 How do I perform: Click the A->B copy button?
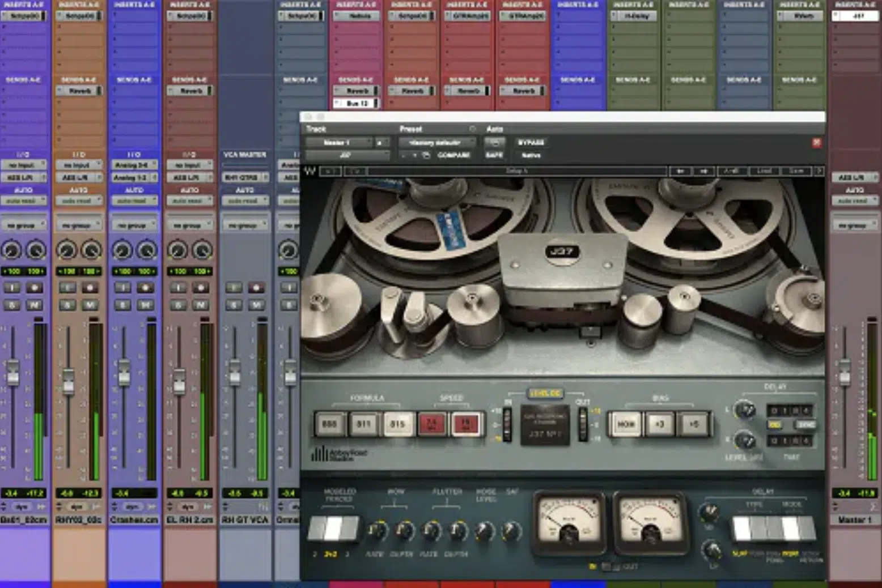[x=731, y=171]
